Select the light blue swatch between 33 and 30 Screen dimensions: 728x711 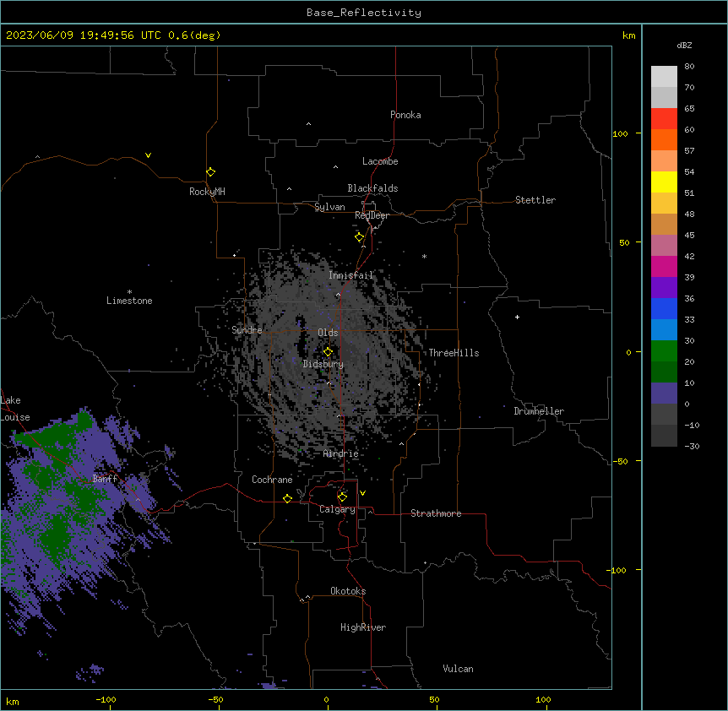tap(664, 330)
